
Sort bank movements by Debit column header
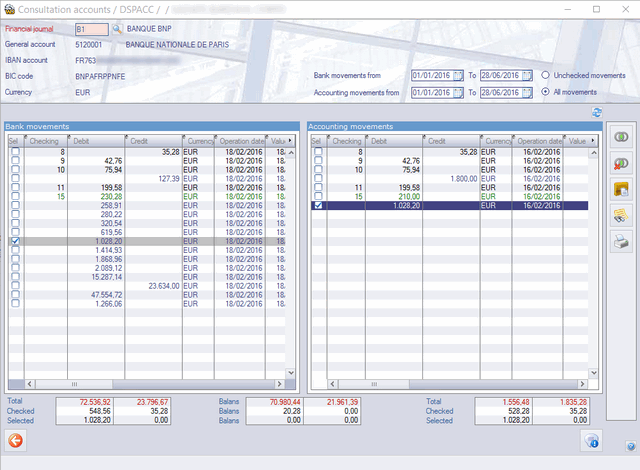tap(96, 142)
